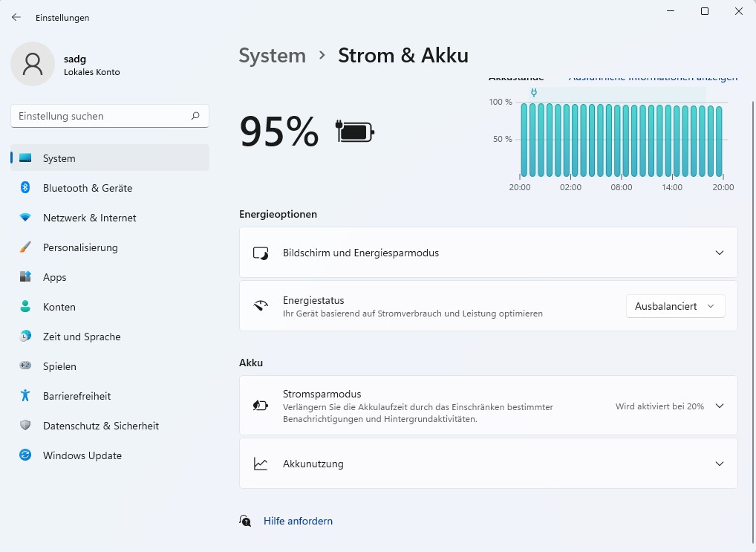
Task: Click the sadg user profile picture
Action: point(32,65)
